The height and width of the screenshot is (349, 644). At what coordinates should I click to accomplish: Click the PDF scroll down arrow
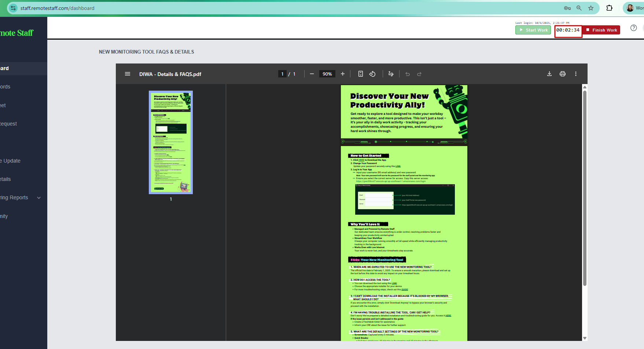click(585, 338)
